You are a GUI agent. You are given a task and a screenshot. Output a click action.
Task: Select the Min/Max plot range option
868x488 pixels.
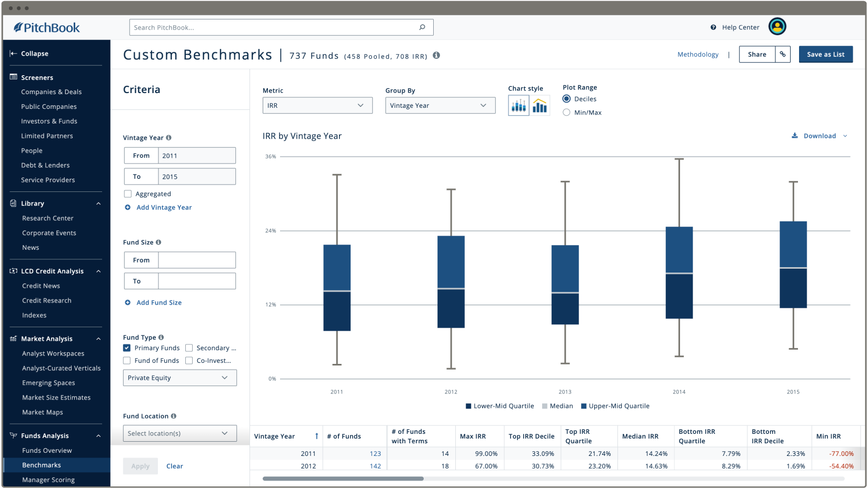(566, 113)
